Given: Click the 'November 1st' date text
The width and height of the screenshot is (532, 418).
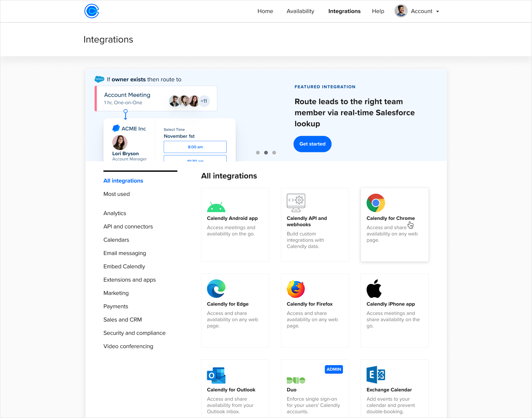Looking at the screenshot, I should (x=179, y=136).
